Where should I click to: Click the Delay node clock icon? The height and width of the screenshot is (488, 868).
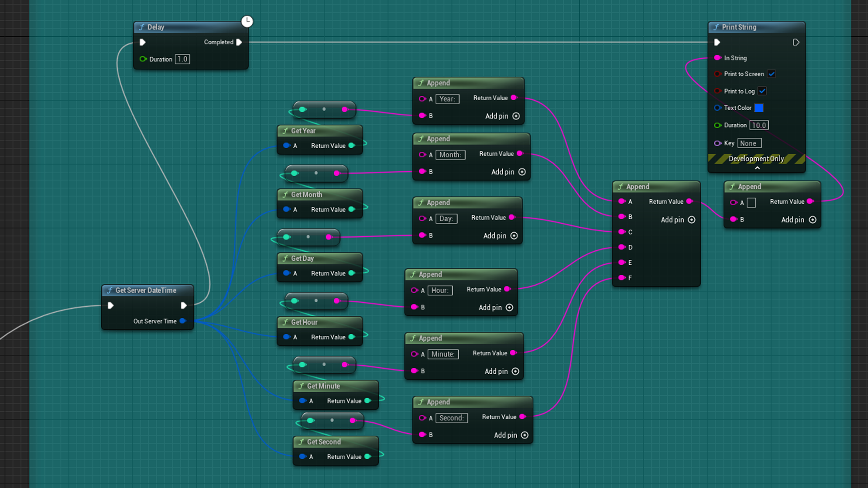[247, 21]
